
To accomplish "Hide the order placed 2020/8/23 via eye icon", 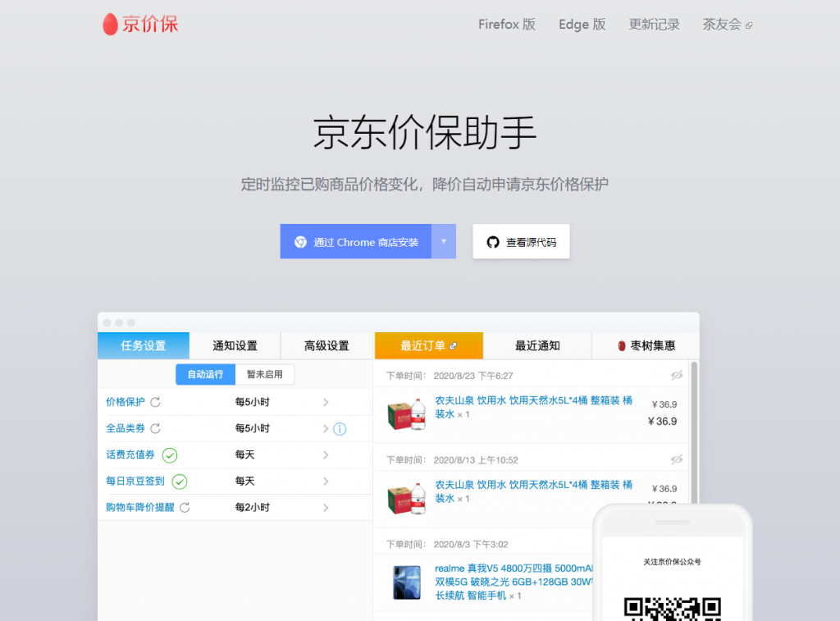I will [677, 375].
